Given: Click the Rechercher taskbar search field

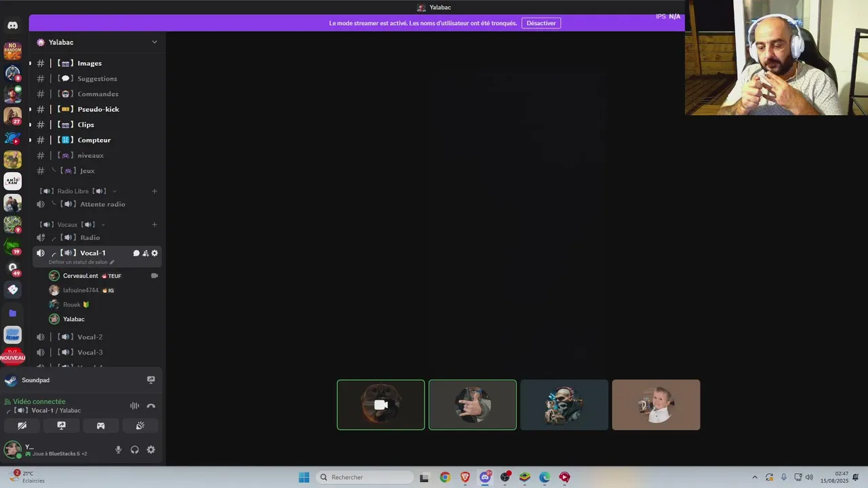Looking at the screenshot, I should [365, 477].
